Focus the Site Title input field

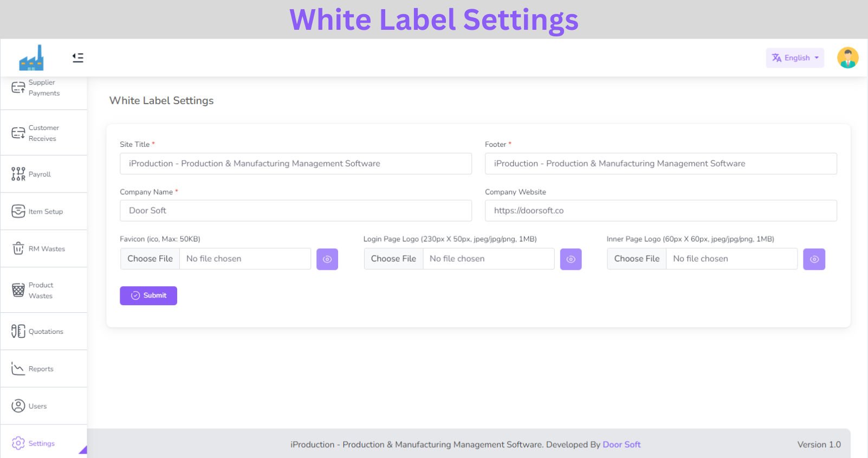[296, 164]
